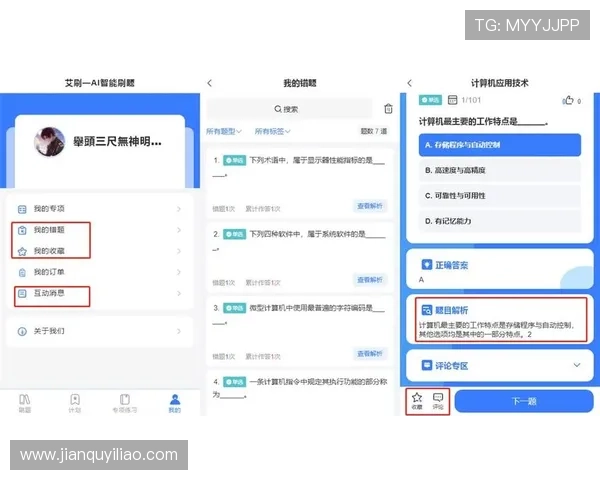Select answer A. 存储程序与自动控制
600x480 pixels.
[500, 145]
